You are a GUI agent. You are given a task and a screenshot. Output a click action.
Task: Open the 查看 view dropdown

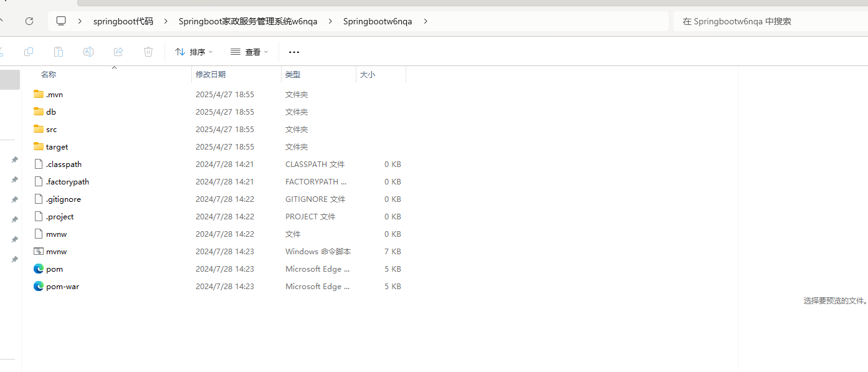click(249, 52)
